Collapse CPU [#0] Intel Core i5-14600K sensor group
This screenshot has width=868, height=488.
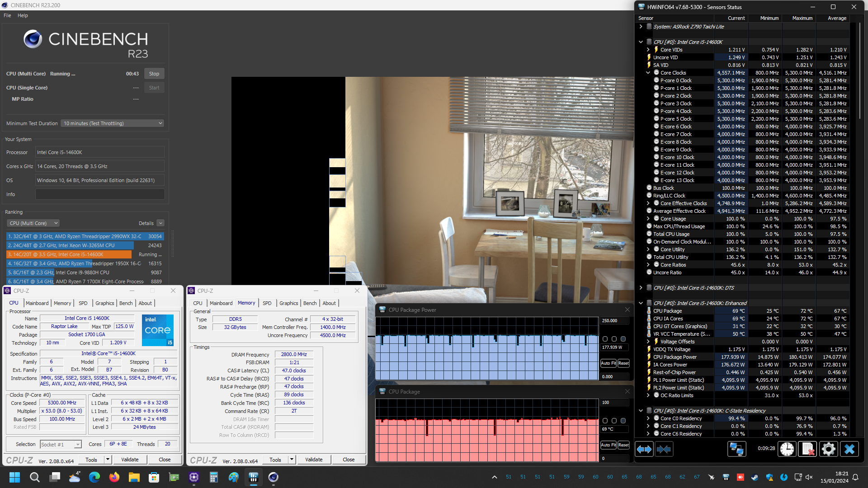[641, 42]
